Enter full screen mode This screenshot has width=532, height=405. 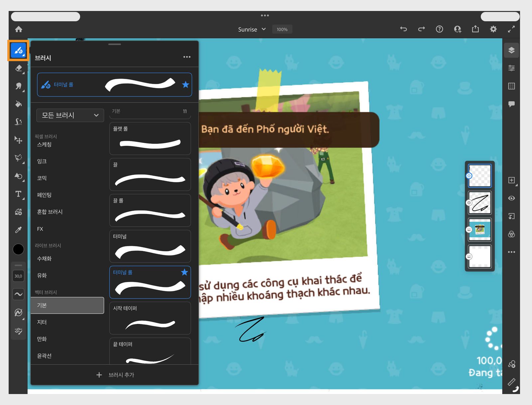coord(511,29)
